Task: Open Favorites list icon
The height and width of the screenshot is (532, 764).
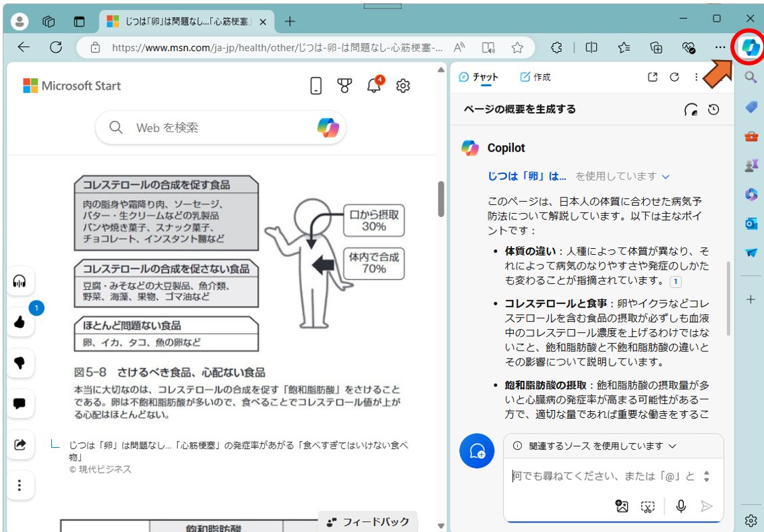Action: (x=624, y=47)
